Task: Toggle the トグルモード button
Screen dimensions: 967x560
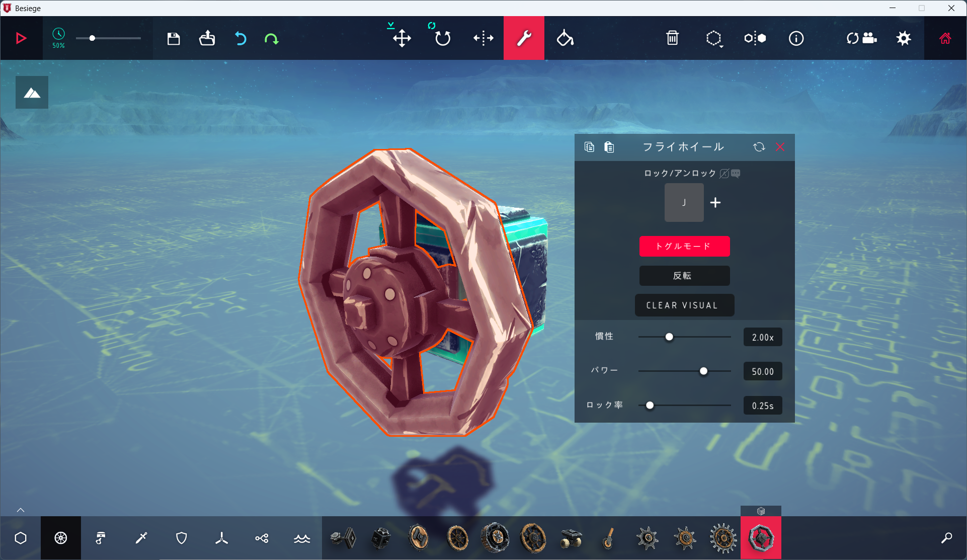Action: (x=684, y=246)
